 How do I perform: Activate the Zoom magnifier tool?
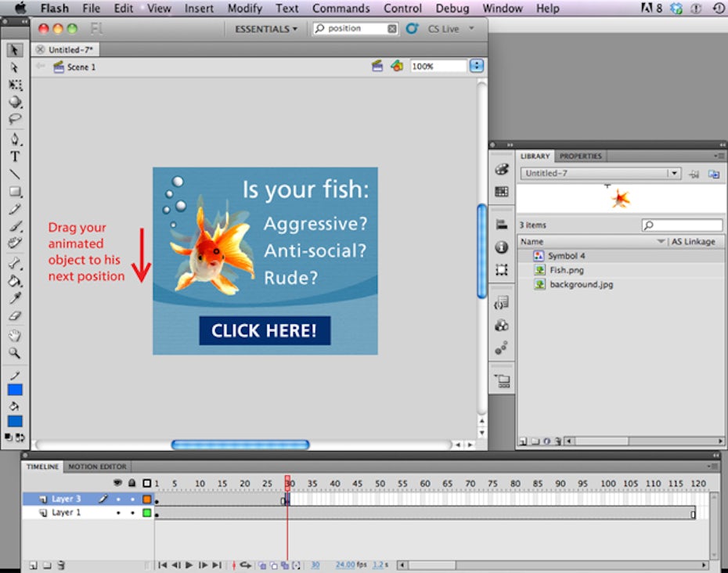point(15,353)
